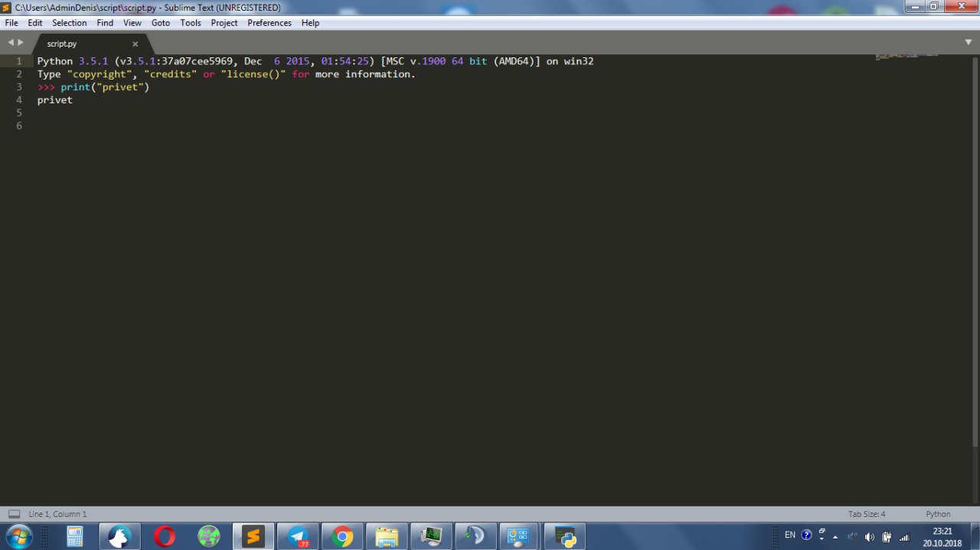Open the network signal tray icon
The height and width of the screenshot is (550, 980).
(904, 537)
